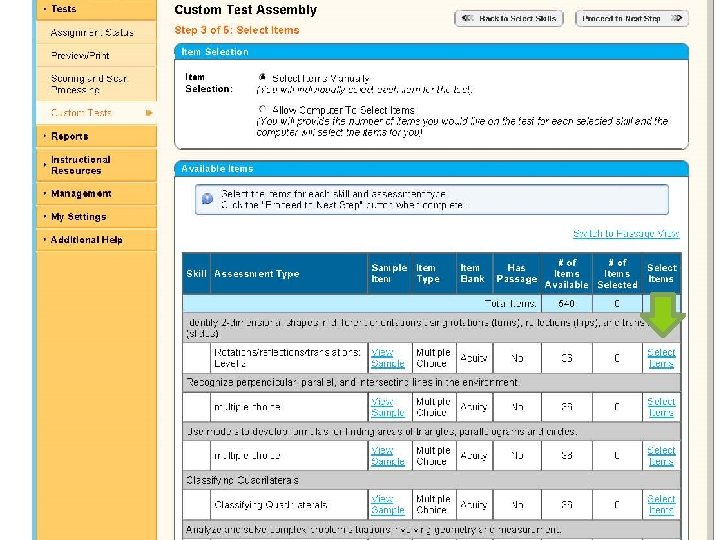
Task: Click the # of Items Available header
Action: [x=567, y=274]
